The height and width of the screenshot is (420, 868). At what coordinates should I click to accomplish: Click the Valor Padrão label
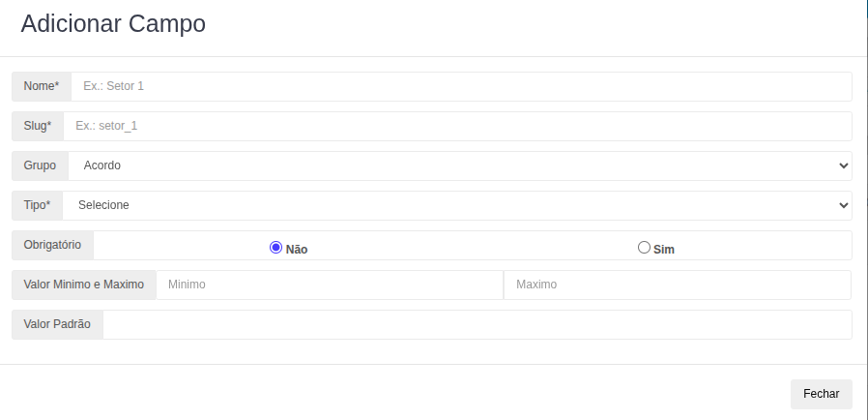58,324
